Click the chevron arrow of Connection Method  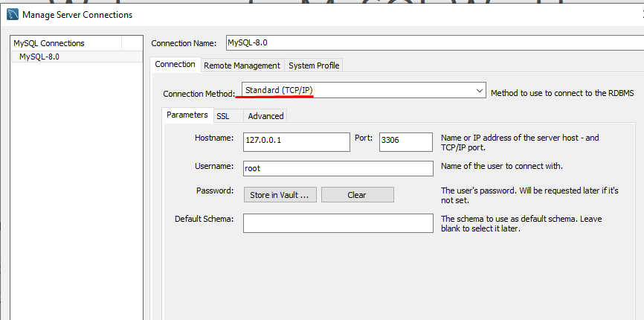coord(479,90)
